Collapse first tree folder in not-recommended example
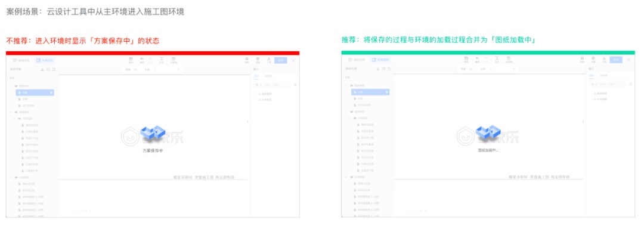 pos(11,86)
